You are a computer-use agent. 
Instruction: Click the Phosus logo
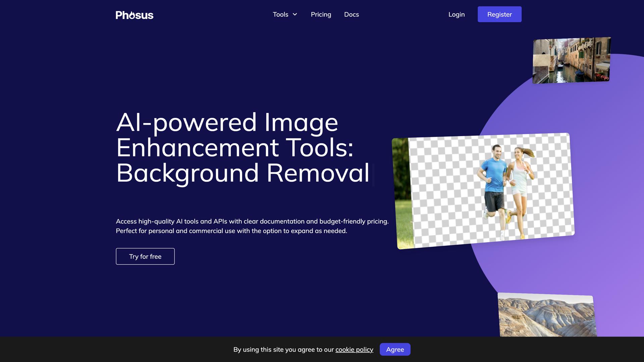pos(135,15)
